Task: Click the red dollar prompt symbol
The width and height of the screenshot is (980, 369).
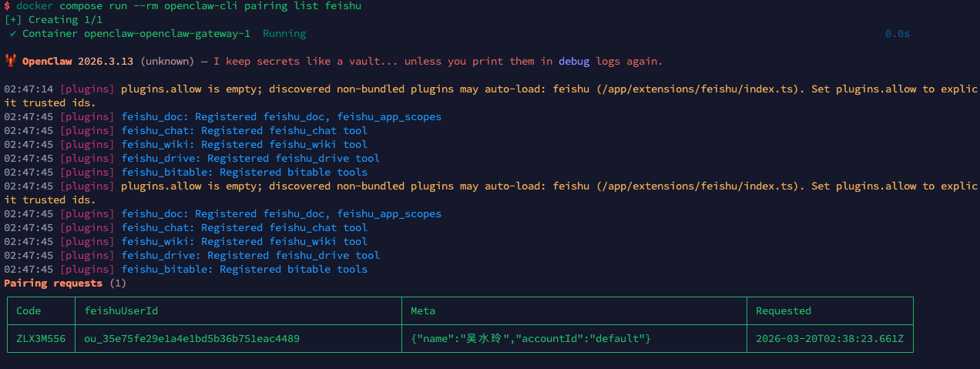Action: pos(7,6)
